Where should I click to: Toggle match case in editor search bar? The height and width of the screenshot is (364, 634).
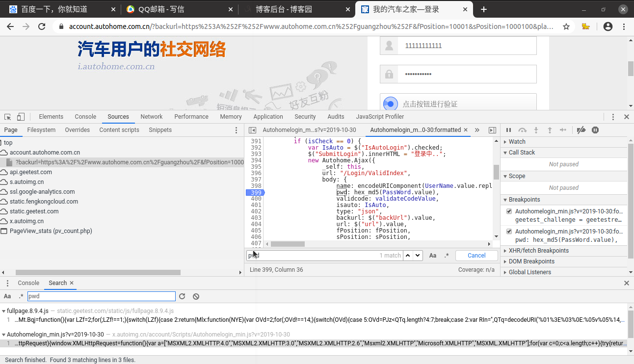pyautogui.click(x=433, y=256)
